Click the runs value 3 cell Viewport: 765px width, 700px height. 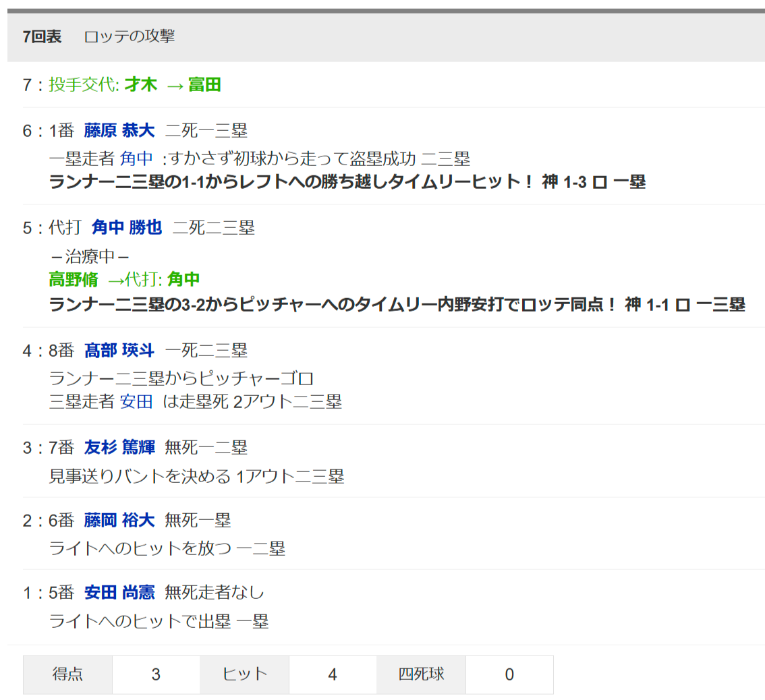(x=156, y=674)
